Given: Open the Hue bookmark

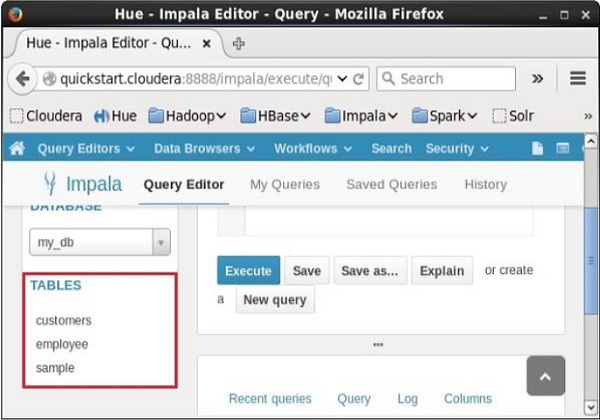Looking at the screenshot, I should tap(115, 116).
